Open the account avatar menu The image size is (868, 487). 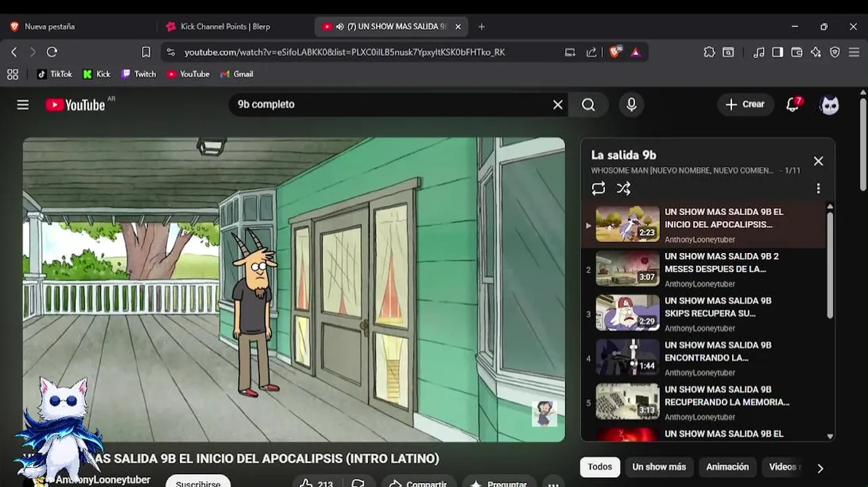[x=829, y=105]
